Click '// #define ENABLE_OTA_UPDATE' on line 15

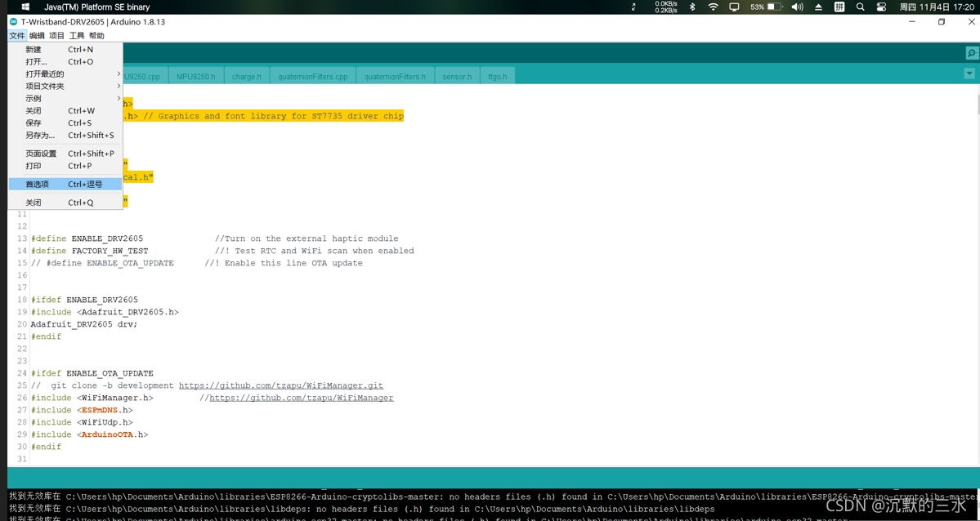click(x=102, y=263)
